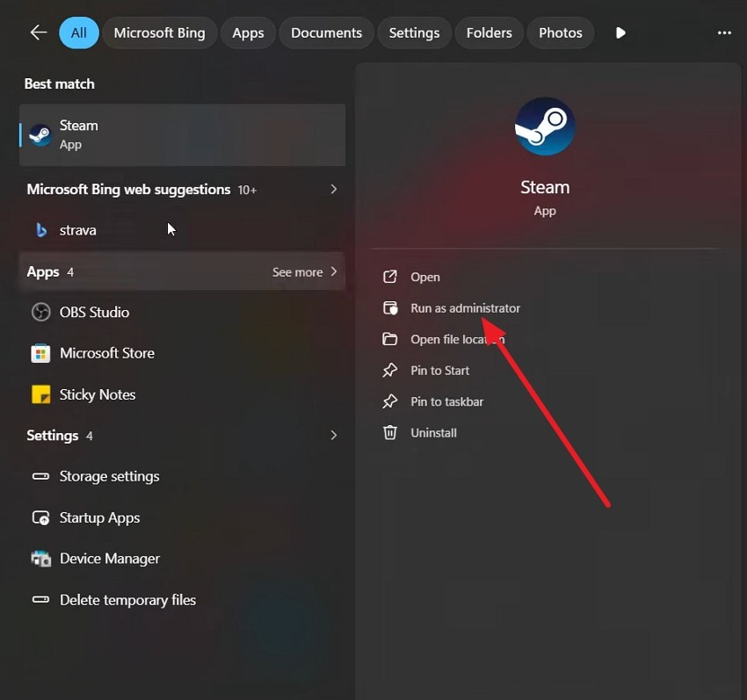Select the All filter tab
The image size is (747, 700).
pos(78,32)
